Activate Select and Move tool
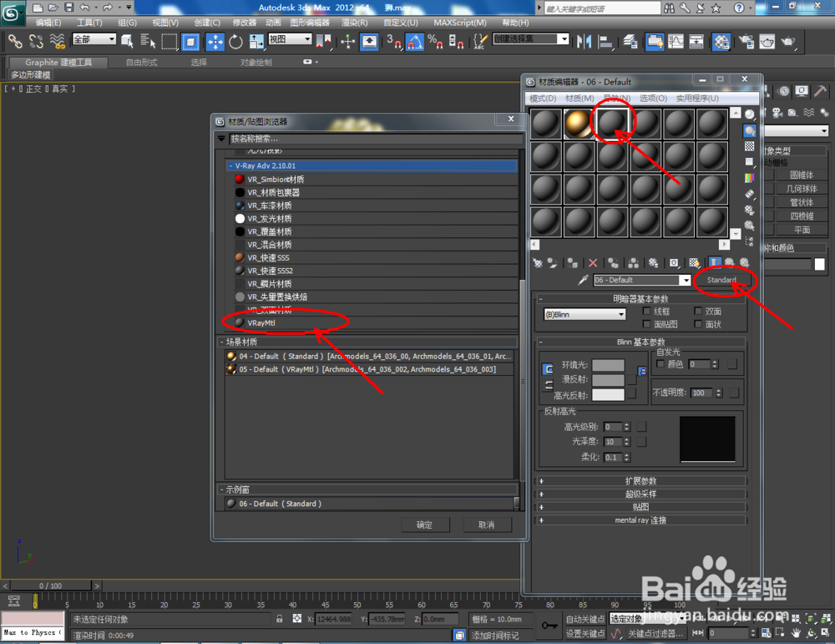 click(215, 41)
